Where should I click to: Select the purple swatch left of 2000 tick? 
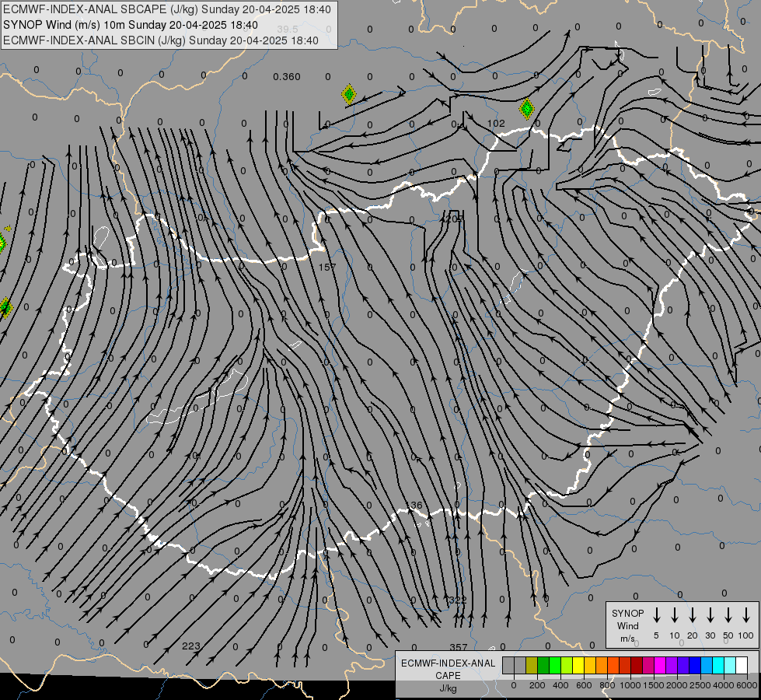tap(672, 665)
